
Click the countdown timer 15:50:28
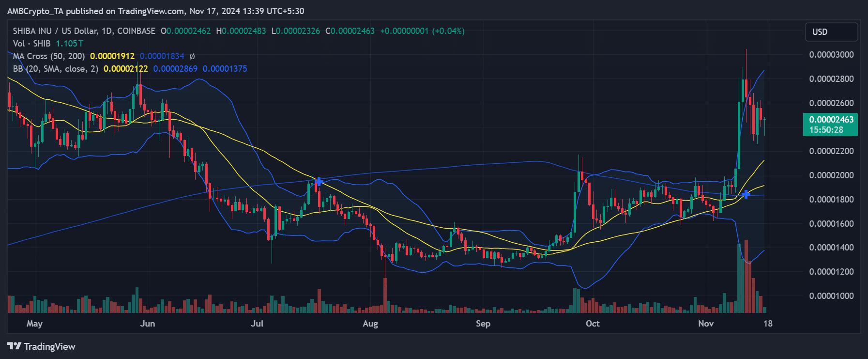[x=826, y=130]
